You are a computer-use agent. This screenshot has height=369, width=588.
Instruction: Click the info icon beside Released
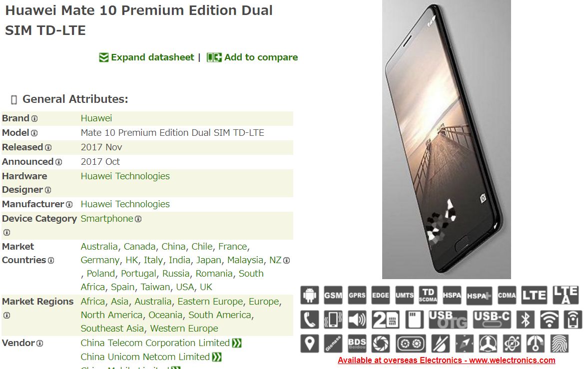(x=48, y=148)
